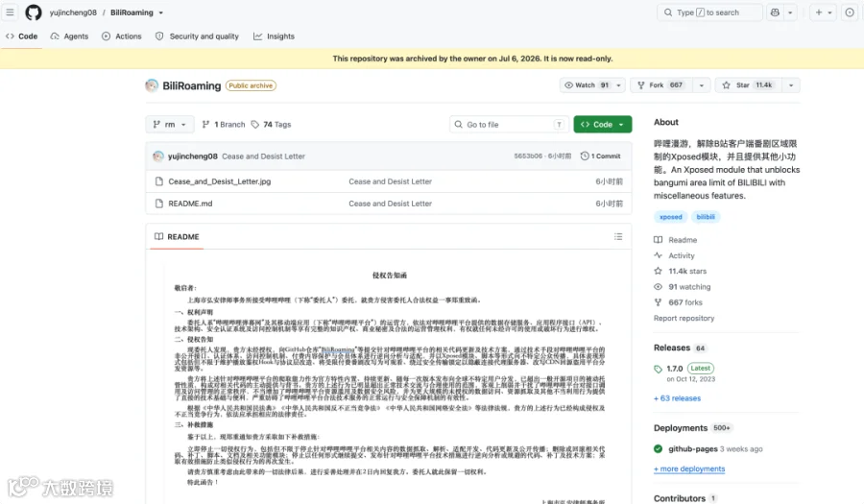Open Activity link in About sidebar
The image size is (864, 504).
pyautogui.click(x=675, y=255)
